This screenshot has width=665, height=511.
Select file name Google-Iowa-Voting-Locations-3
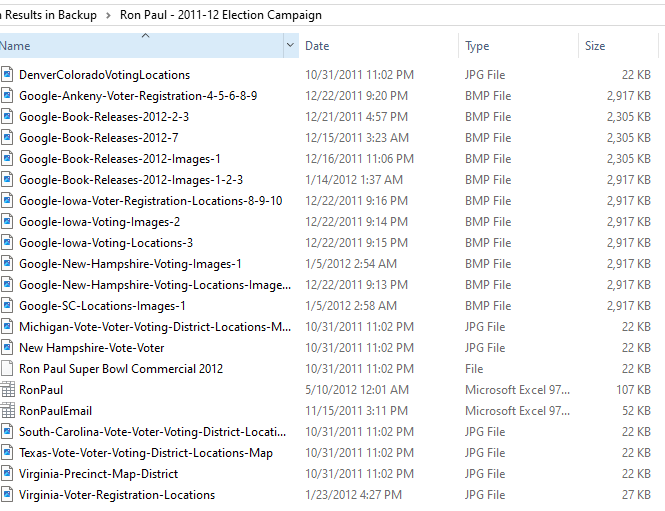coord(106,243)
